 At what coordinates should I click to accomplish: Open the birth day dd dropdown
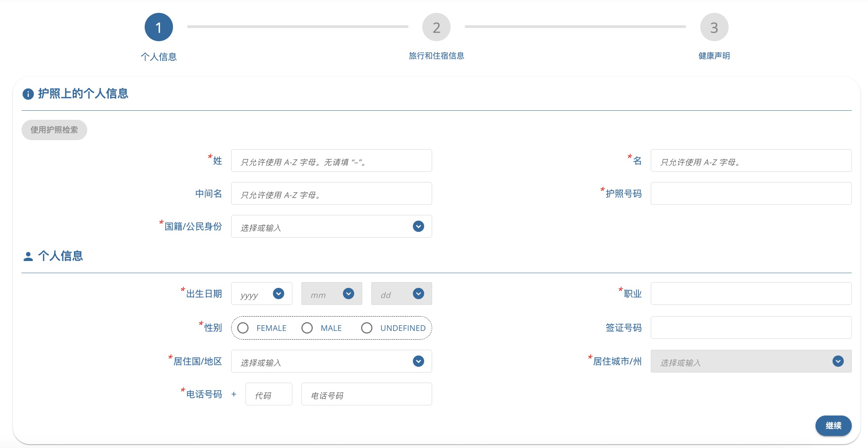click(401, 294)
